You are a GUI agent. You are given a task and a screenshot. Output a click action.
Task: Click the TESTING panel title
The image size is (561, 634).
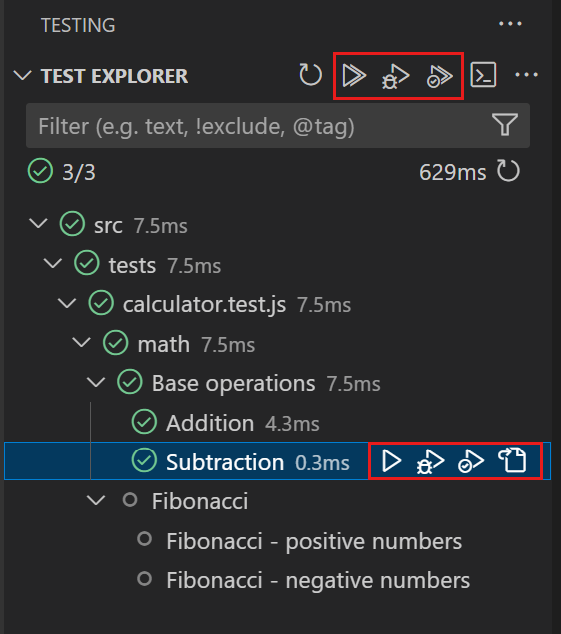(x=78, y=25)
